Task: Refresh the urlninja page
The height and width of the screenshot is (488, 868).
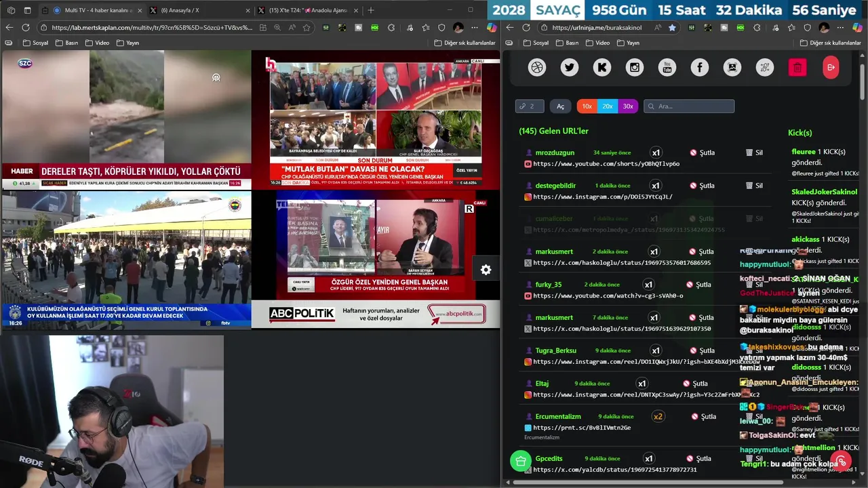Action: (x=526, y=27)
